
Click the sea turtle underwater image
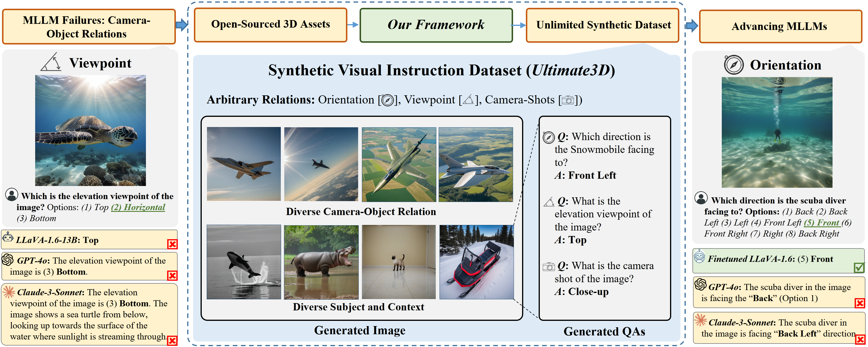pyautogui.click(x=90, y=130)
